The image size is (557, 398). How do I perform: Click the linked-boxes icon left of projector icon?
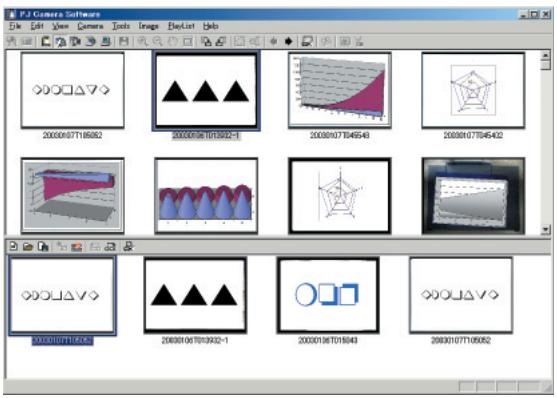point(110,246)
